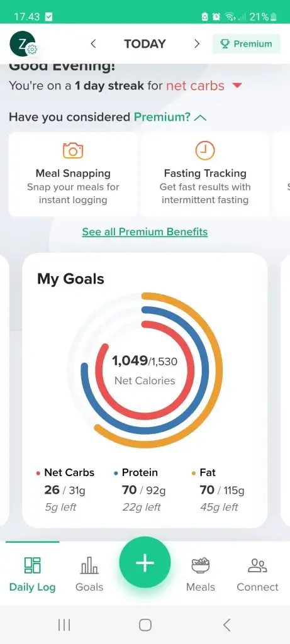Open the profile avatar with settings gear

tap(23, 44)
